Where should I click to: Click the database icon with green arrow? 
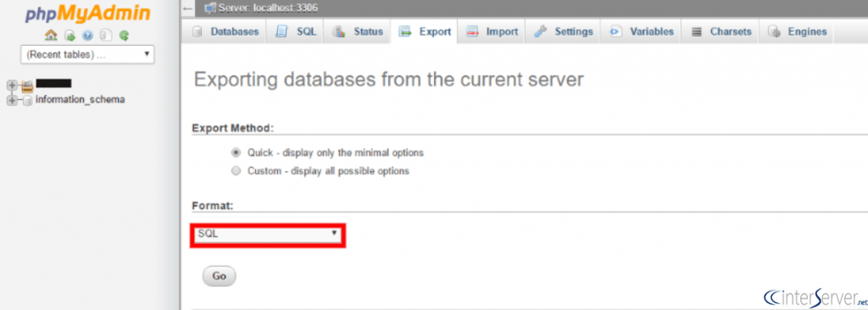tap(70, 36)
